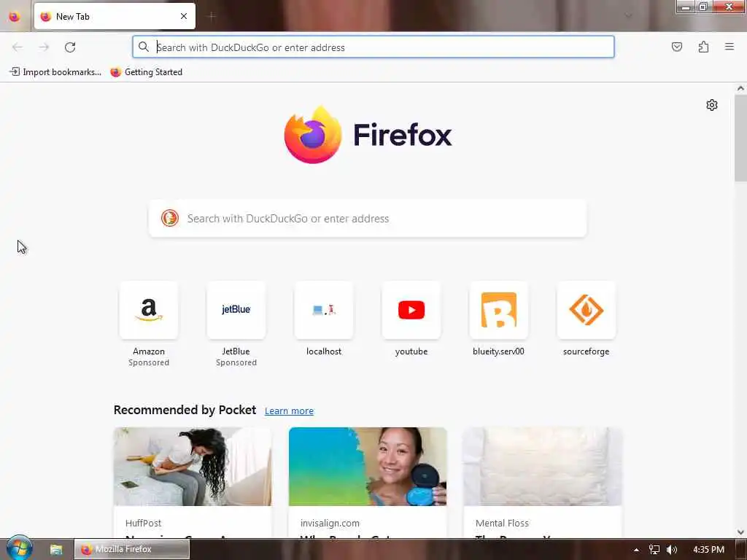Viewport: 747px width, 560px height.
Task: Show hidden tray icons arrow
Action: [636, 550]
